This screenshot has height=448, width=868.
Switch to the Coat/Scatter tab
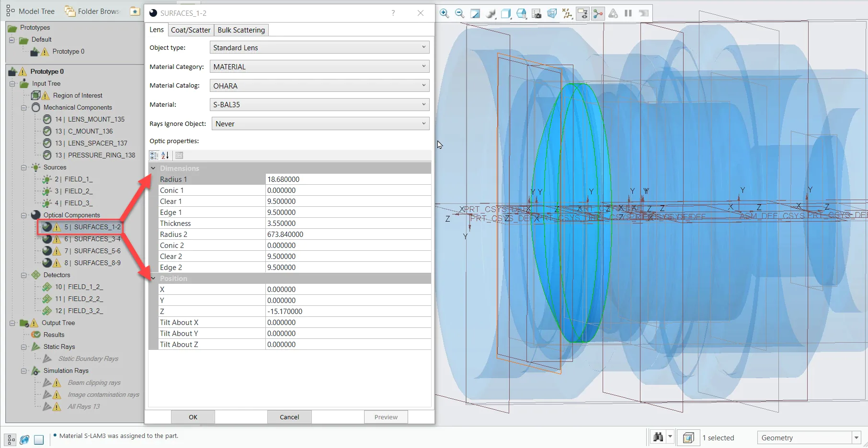(191, 30)
